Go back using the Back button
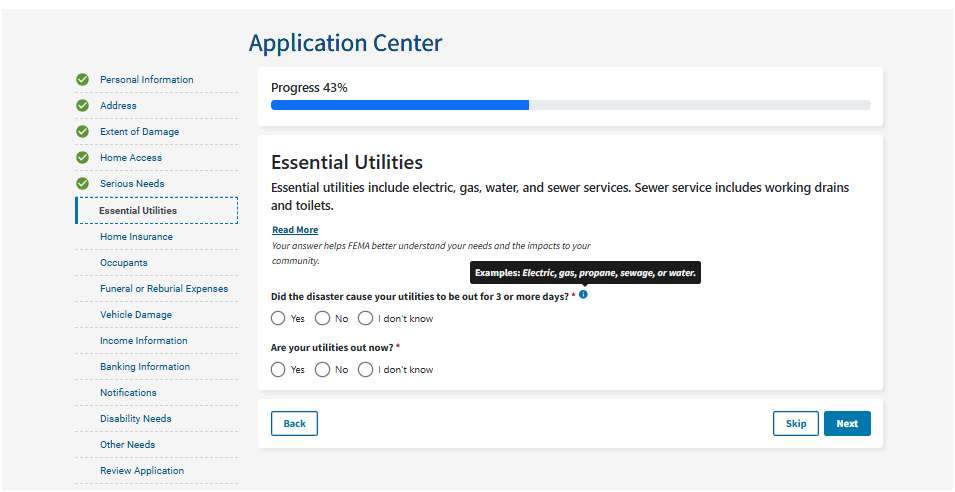 (294, 424)
